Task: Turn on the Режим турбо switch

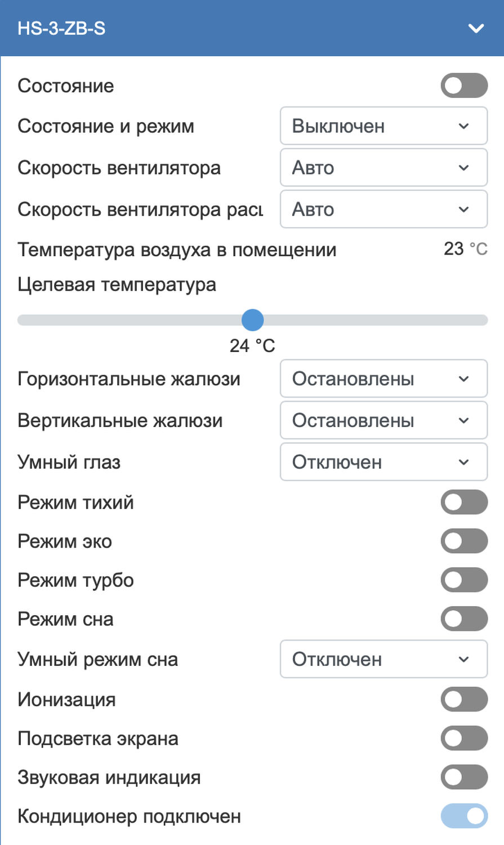Action: click(464, 580)
